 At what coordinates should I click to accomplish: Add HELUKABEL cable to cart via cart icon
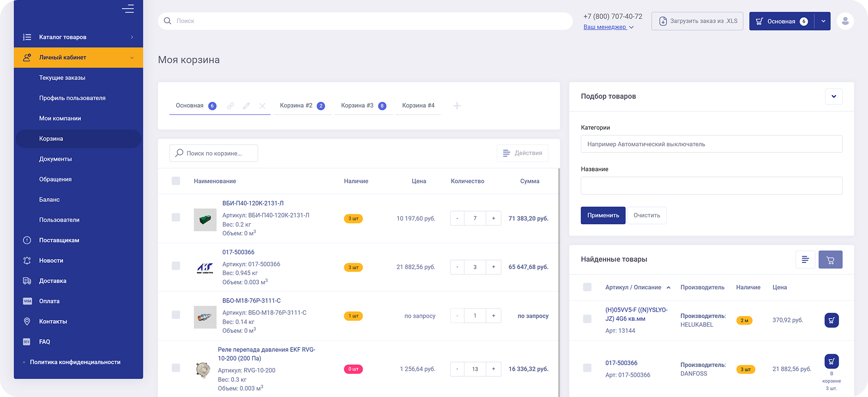[x=831, y=320]
